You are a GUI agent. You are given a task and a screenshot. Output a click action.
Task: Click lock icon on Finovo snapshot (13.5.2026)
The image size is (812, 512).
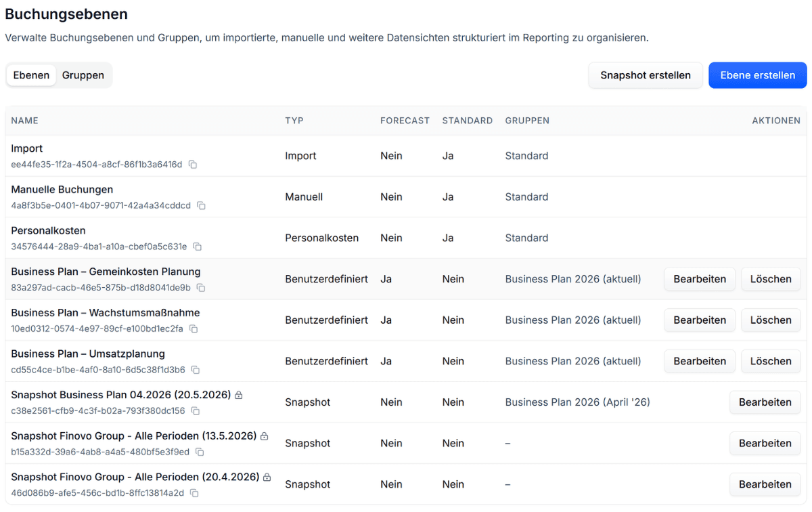pos(265,436)
